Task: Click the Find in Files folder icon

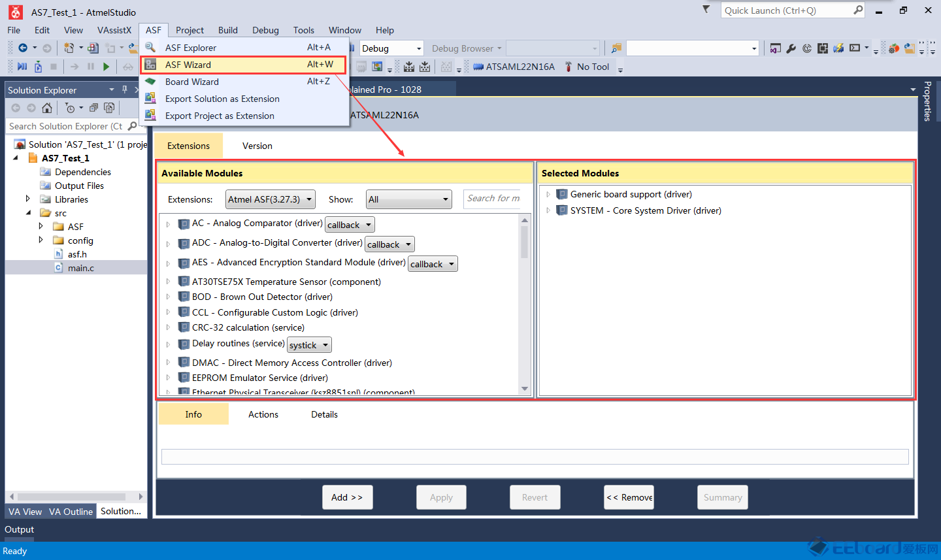Action: tap(616, 48)
